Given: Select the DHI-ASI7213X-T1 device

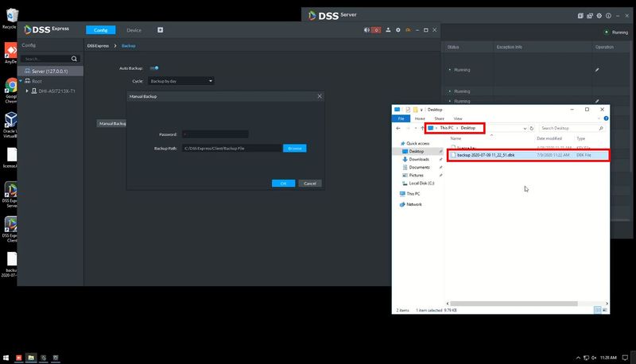Looking at the screenshot, I should point(56,91).
